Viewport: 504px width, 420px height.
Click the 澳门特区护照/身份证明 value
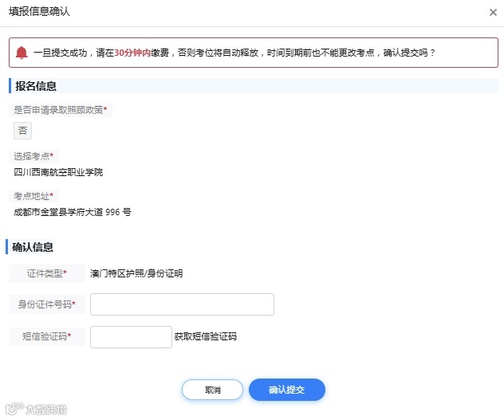(136, 273)
